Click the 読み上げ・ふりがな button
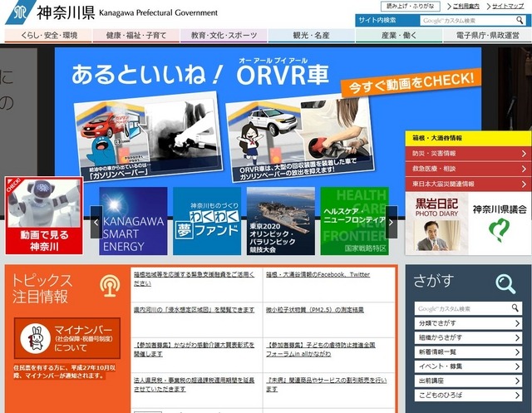 pyautogui.click(x=410, y=6)
